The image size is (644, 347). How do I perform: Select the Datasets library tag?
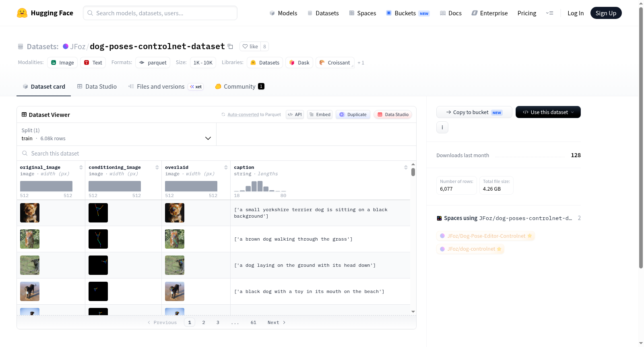[x=265, y=62]
